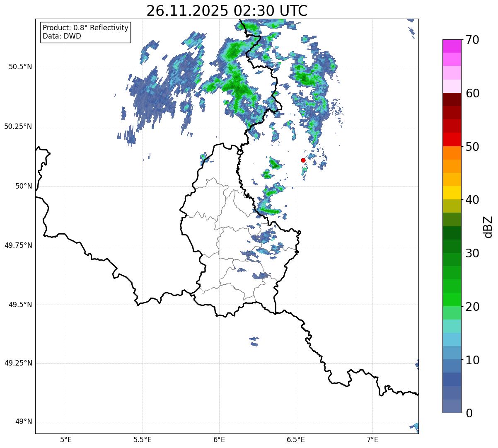Viewport: 498px width, 448px height.
Task: Pick the dark maroon swatch just below 60 dBZ
Action: [452, 100]
